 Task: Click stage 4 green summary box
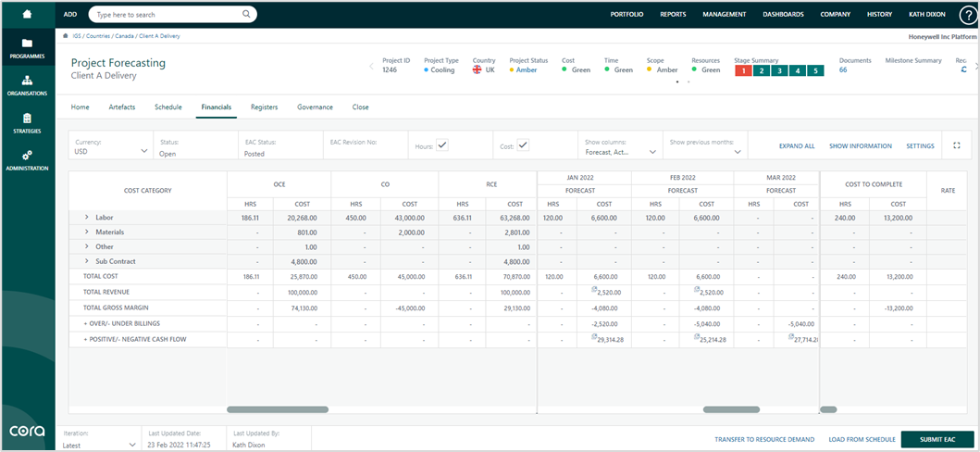tap(798, 70)
